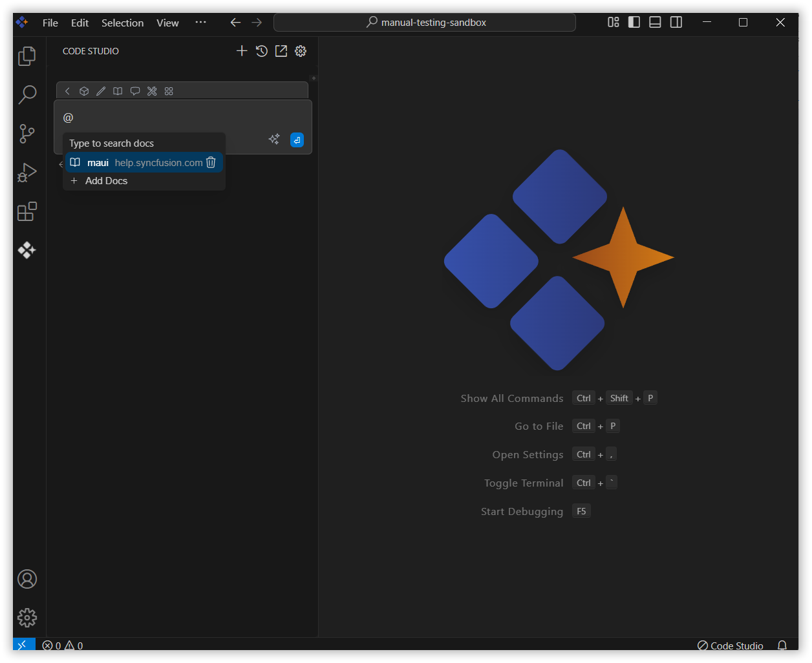The height and width of the screenshot is (663, 812).
Task: Open the Edit menu
Action: tap(80, 23)
